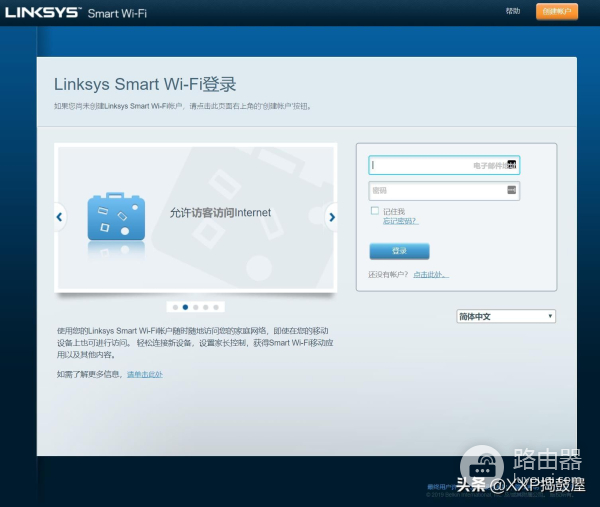Open the 点击此处 create account link
The image size is (600, 507).
[431, 274]
